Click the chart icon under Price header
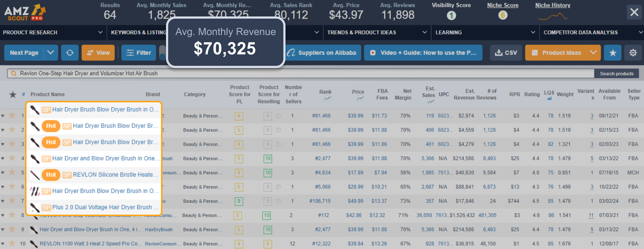Screen dimensions: 644x249 (360, 98)
